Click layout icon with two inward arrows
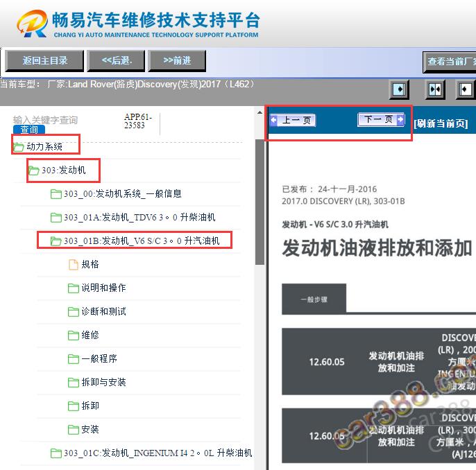 434,89
